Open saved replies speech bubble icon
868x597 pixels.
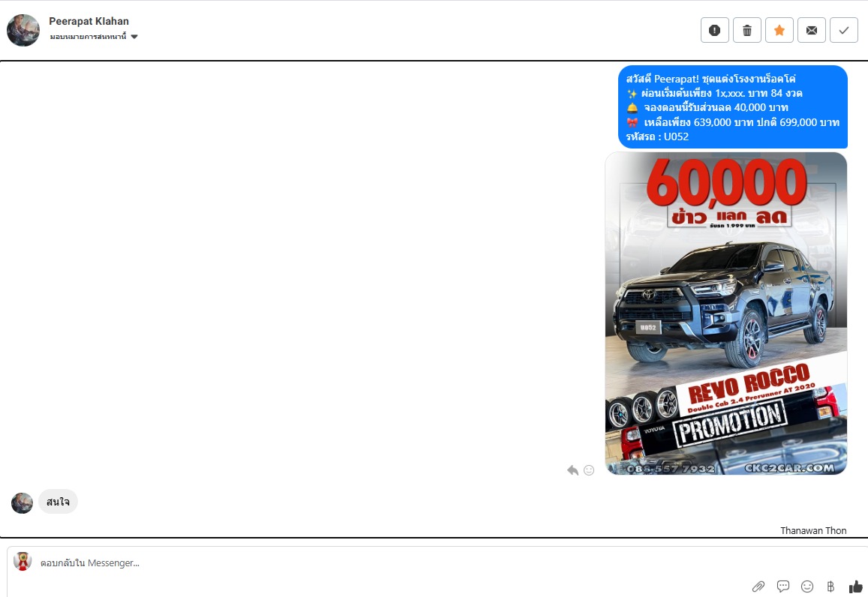pyautogui.click(x=782, y=586)
